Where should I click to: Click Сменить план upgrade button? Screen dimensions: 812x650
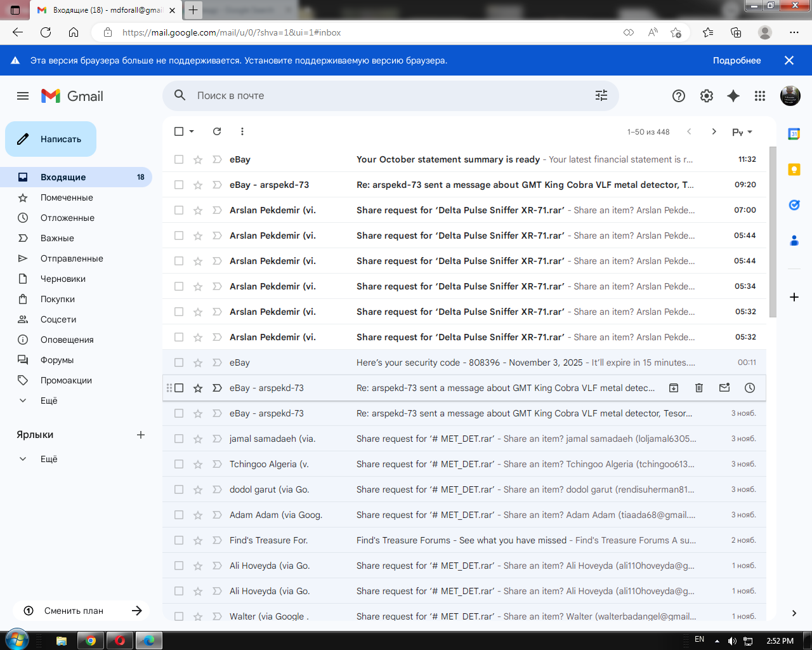click(81, 611)
